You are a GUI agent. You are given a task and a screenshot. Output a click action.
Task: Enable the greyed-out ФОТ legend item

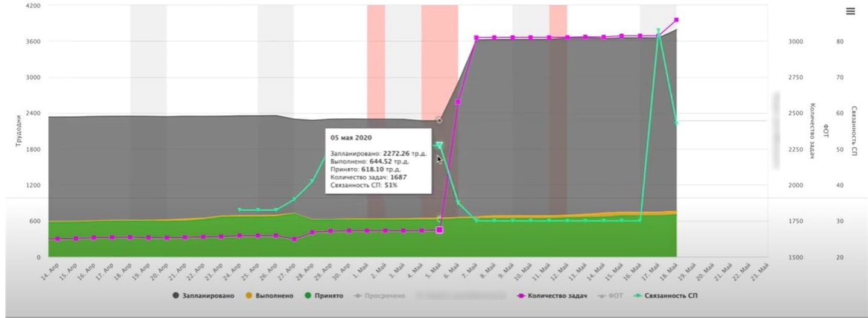click(x=610, y=296)
